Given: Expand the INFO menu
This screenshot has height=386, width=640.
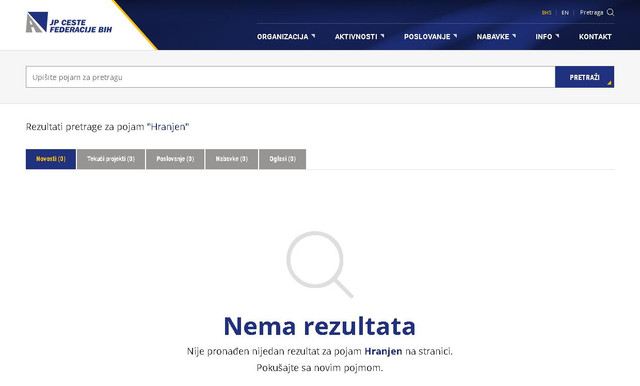Looking at the screenshot, I should (x=547, y=37).
